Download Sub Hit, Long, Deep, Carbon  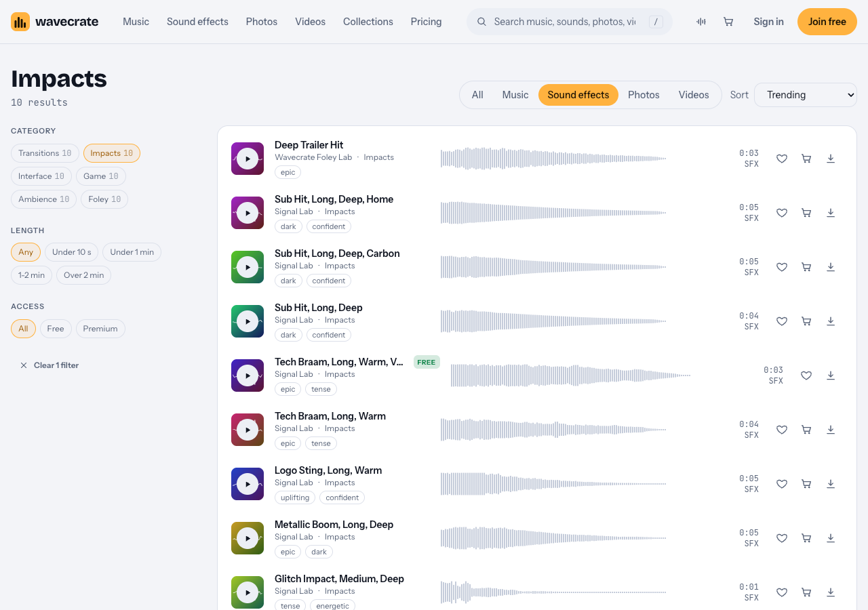[x=831, y=267]
